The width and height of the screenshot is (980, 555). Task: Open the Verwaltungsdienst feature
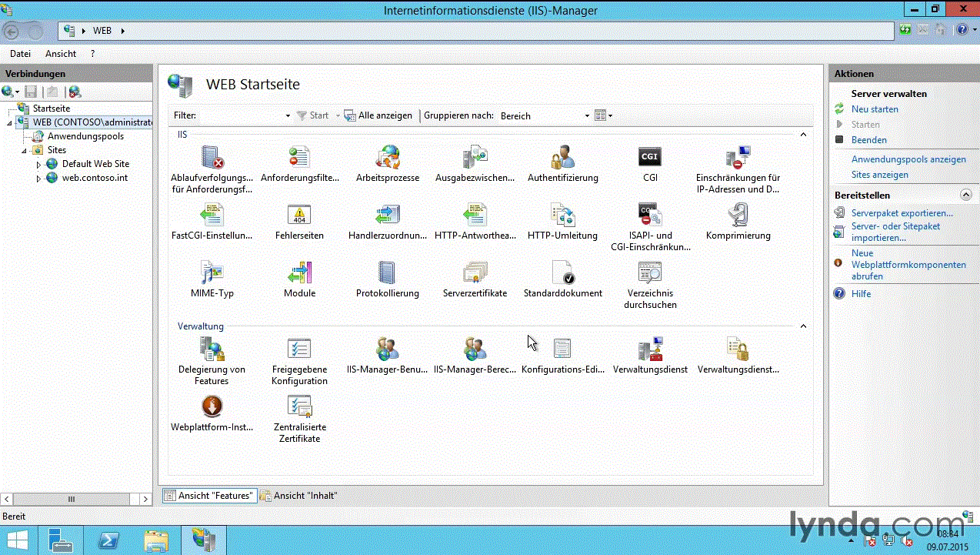pyautogui.click(x=650, y=349)
